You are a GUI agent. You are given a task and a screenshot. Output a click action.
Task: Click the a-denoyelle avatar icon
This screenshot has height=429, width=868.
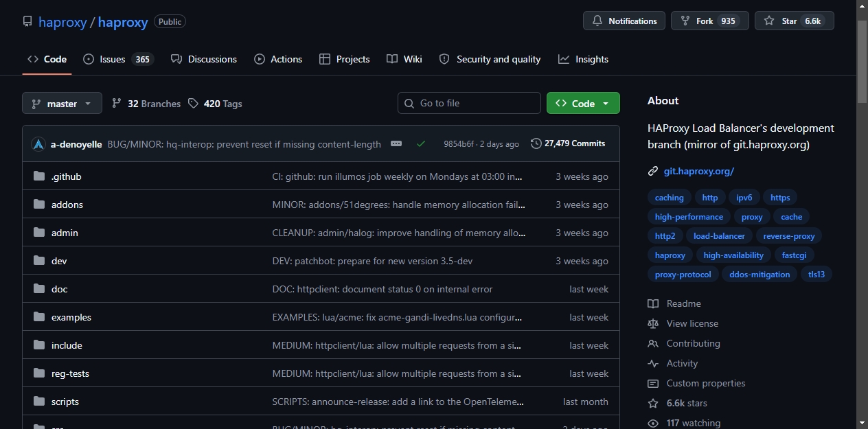click(x=38, y=144)
